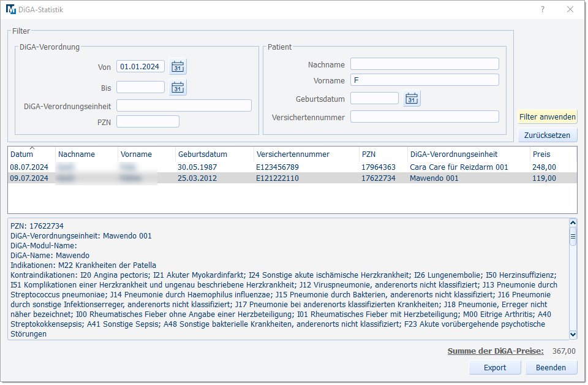Focus the Vorname field containing F
This screenshot has width=588, height=385.
[x=424, y=80]
